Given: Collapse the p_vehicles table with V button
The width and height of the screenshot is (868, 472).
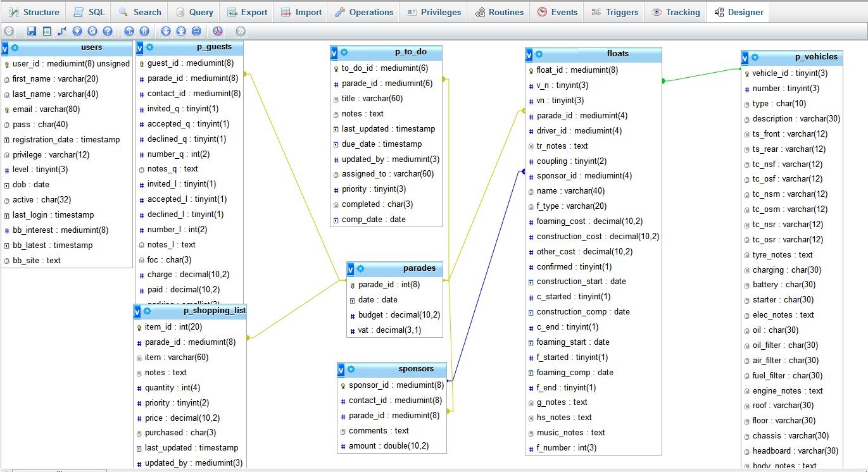Looking at the screenshot, I should (x=746, y=58).
